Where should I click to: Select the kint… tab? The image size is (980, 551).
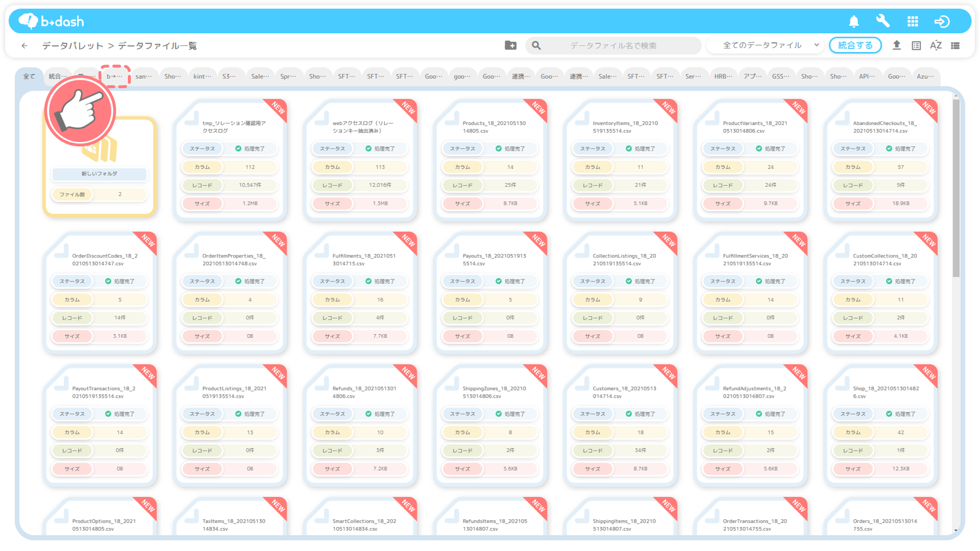tap(202, 76)
